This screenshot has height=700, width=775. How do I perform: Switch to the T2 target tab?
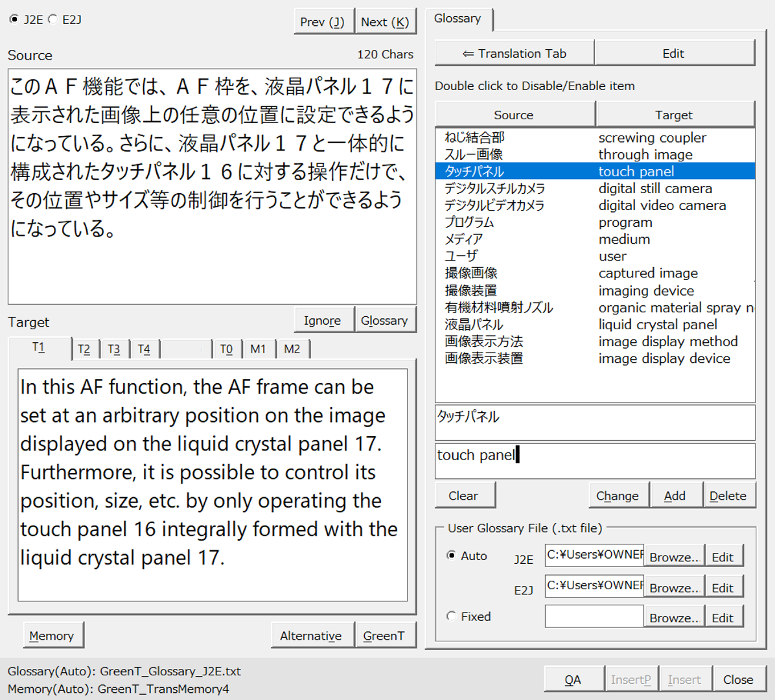(x=84, y=349)
